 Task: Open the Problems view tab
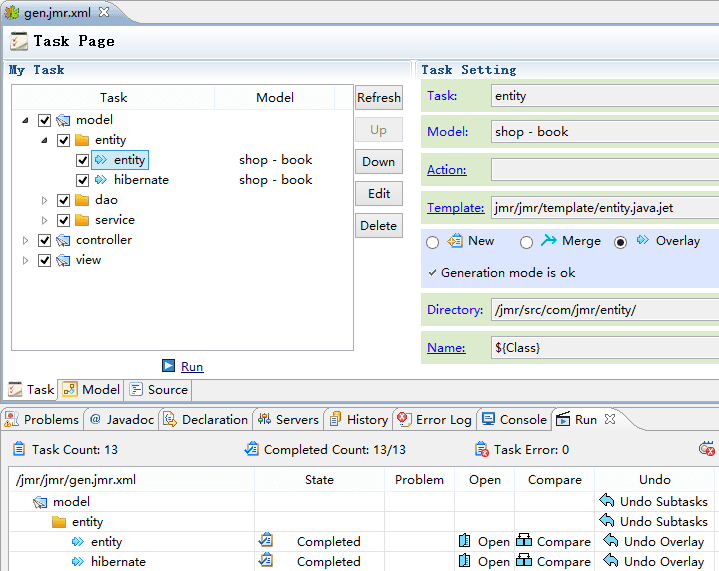point(42,419)
